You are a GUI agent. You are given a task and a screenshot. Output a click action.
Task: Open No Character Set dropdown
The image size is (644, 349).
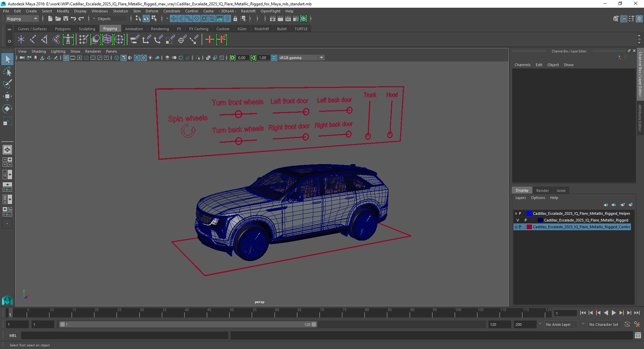(604, 325)
